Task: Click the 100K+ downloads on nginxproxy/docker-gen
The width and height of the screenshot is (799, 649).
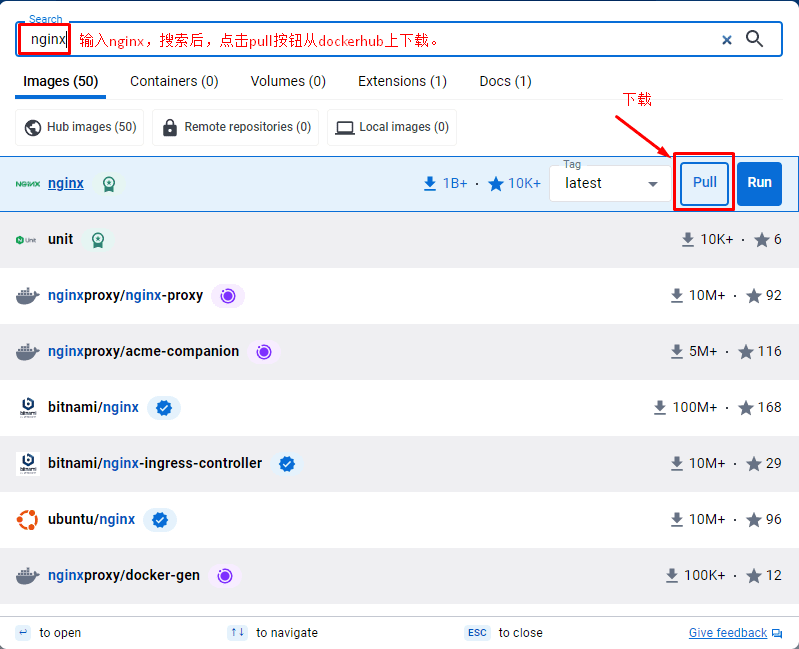Action: tap(704, 576)
